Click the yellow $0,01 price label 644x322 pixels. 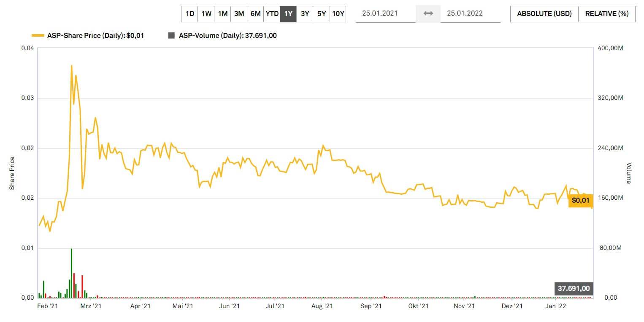(580, 201)
